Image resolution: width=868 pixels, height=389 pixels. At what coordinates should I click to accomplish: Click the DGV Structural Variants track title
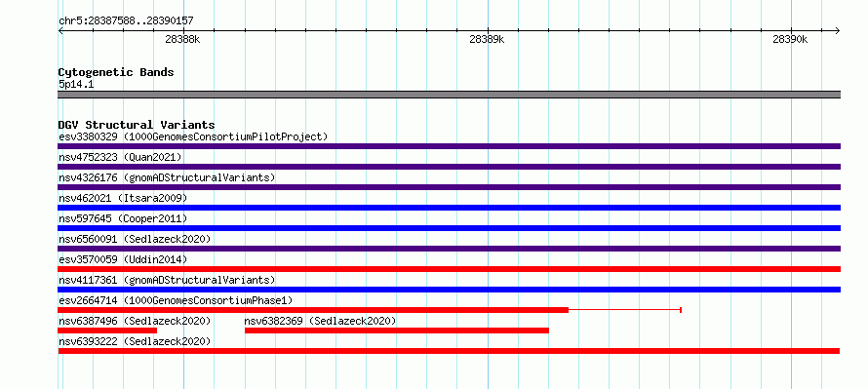coord(137,125)
